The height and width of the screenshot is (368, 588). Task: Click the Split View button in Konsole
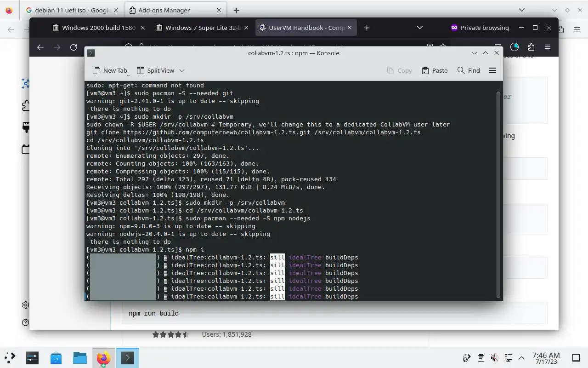click(x=156, y=70)
